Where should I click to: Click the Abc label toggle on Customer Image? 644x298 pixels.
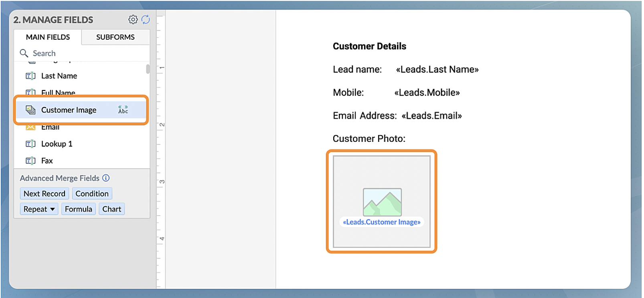tap(123, 110)
